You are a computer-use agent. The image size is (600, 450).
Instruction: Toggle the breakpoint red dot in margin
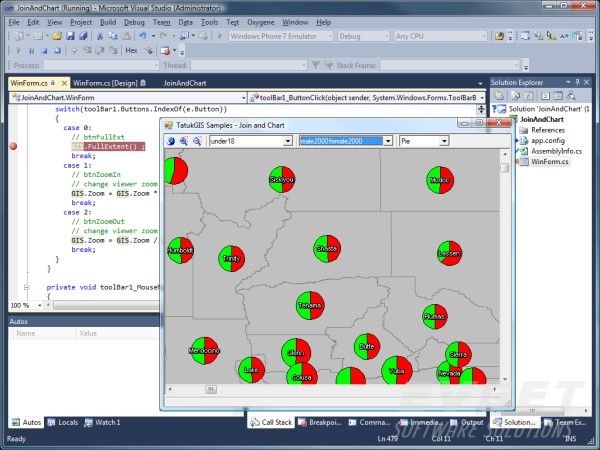click(13, 146)
